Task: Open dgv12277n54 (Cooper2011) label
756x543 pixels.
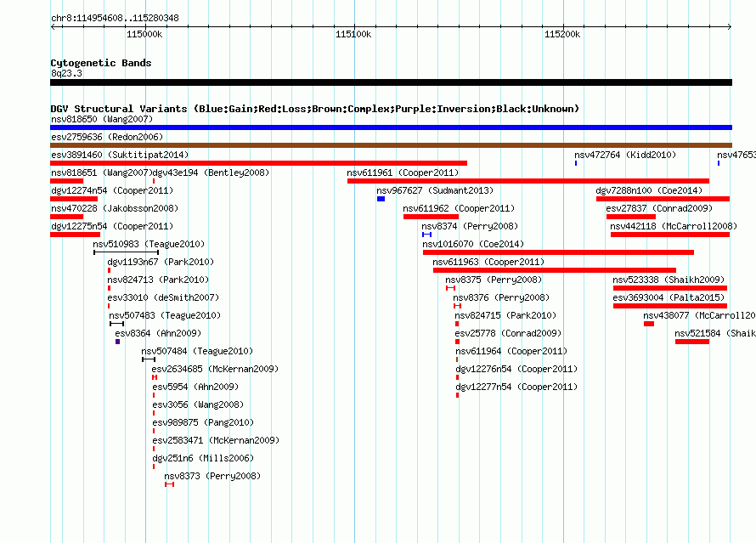Action: (x=516, y=387)
